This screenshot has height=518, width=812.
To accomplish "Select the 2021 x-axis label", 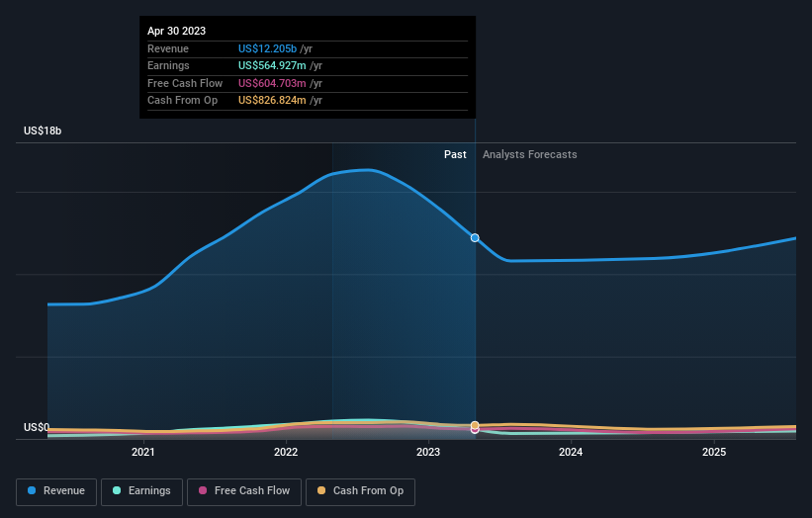I will point(143,452).
